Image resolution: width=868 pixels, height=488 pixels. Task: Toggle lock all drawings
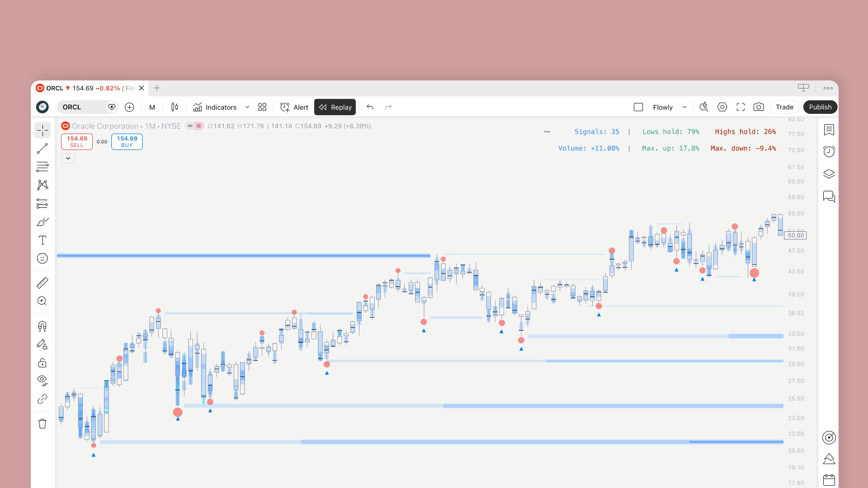42,363
